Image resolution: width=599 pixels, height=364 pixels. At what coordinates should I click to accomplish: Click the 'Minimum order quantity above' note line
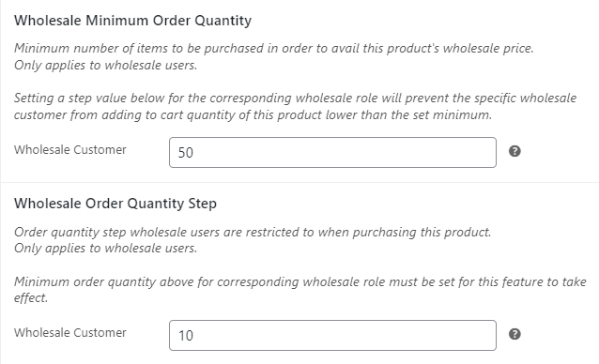click(x=300, y=282)
